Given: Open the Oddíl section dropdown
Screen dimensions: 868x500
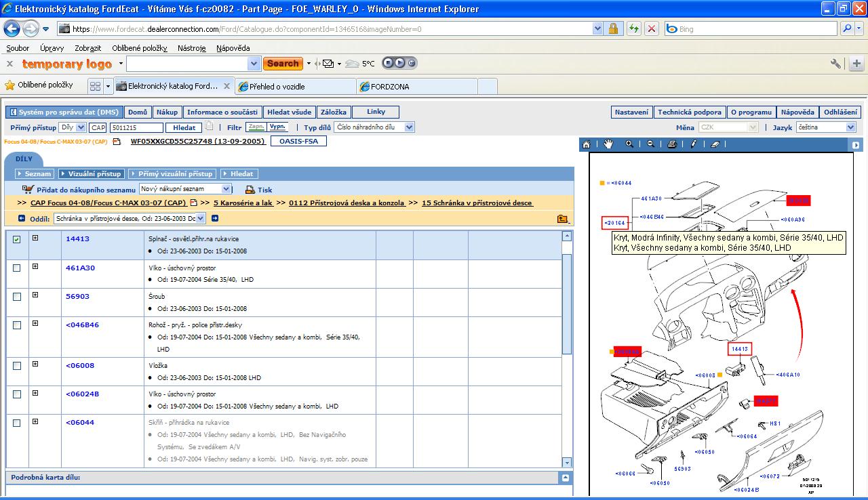Looking at the screenshot, I should (x=200, y=218).
